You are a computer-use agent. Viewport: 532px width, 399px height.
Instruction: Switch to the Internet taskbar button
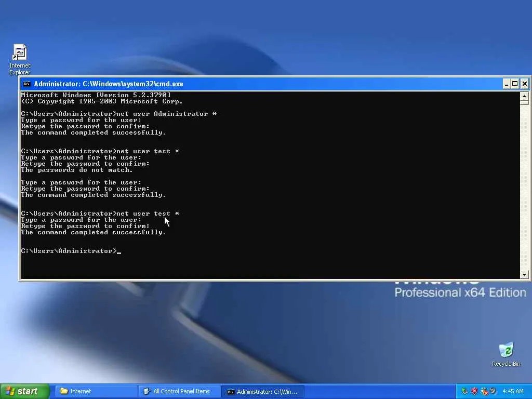(97, 391)
